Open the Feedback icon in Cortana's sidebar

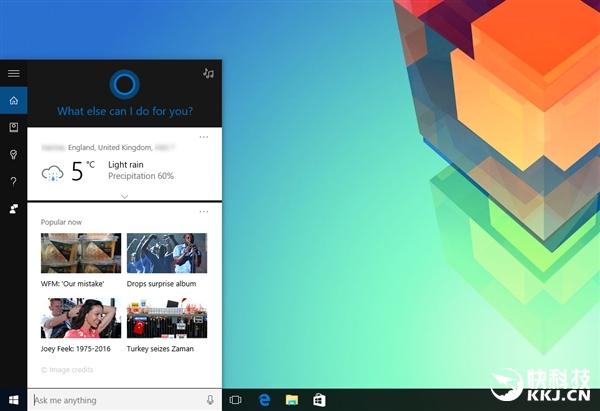pos(13,208)
